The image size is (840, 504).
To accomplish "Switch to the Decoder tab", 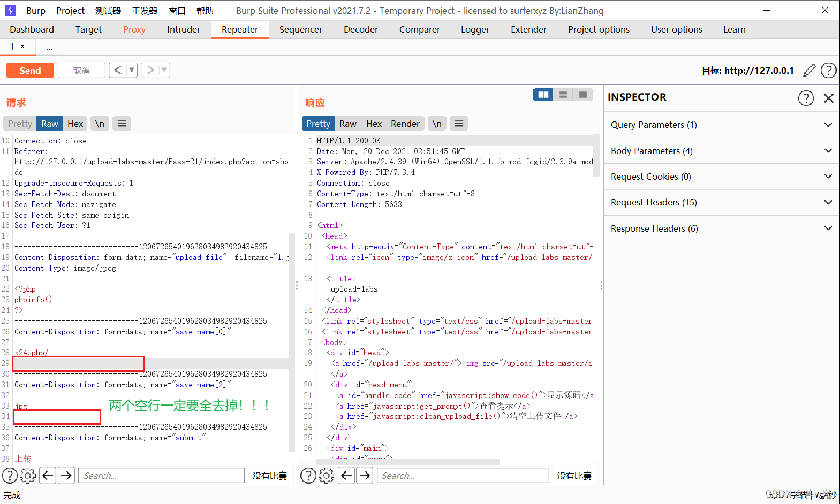I will tap(361, 29).
